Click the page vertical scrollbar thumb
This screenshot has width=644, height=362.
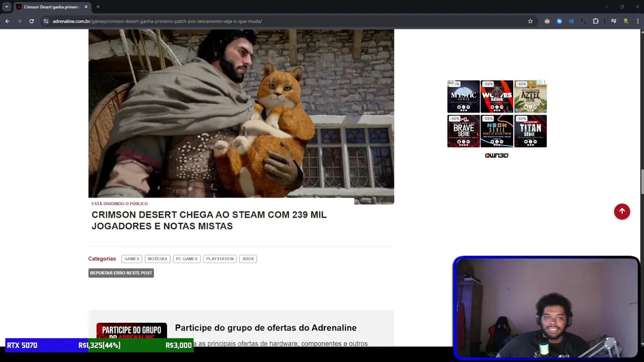641,182
